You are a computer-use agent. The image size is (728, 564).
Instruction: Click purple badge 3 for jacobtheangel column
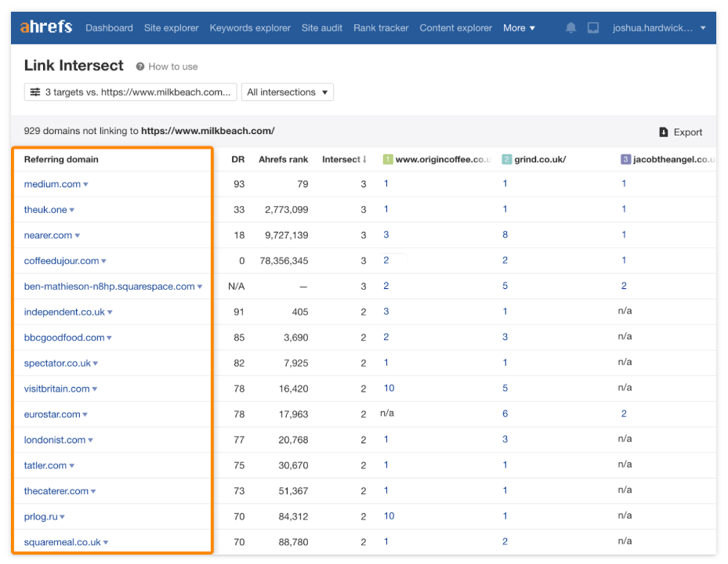coord(625,159)
